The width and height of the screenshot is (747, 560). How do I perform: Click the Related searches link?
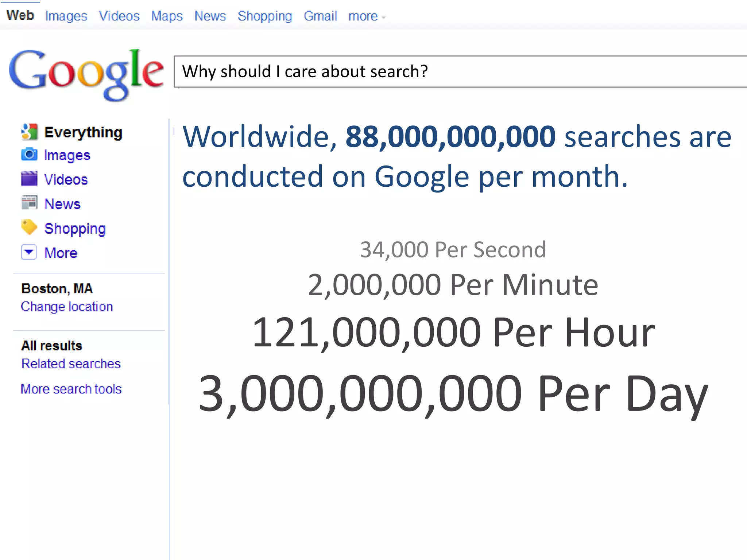tap(71, 363)
